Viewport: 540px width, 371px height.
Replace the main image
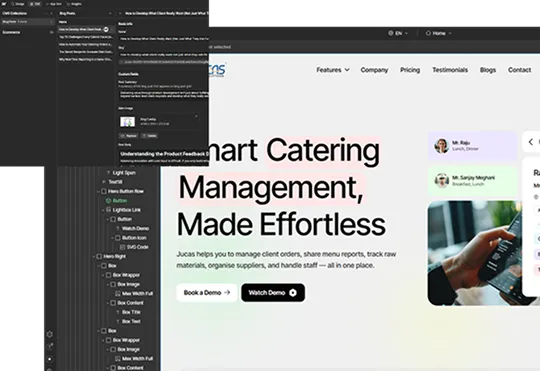coord(129,136)
